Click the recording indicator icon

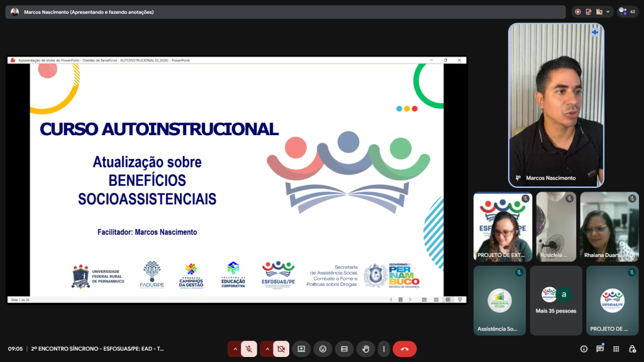click(578, 12)
